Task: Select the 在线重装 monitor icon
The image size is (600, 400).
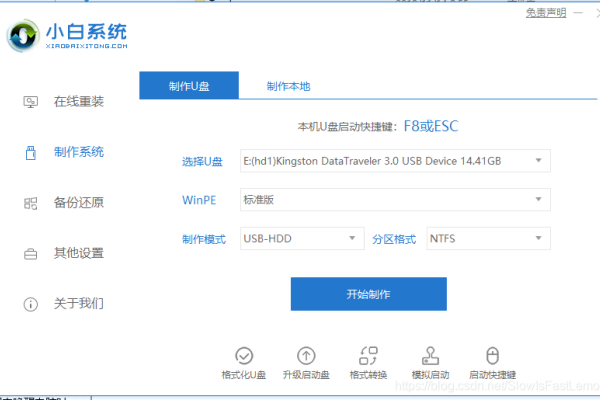Action: (x=31, y=102)
